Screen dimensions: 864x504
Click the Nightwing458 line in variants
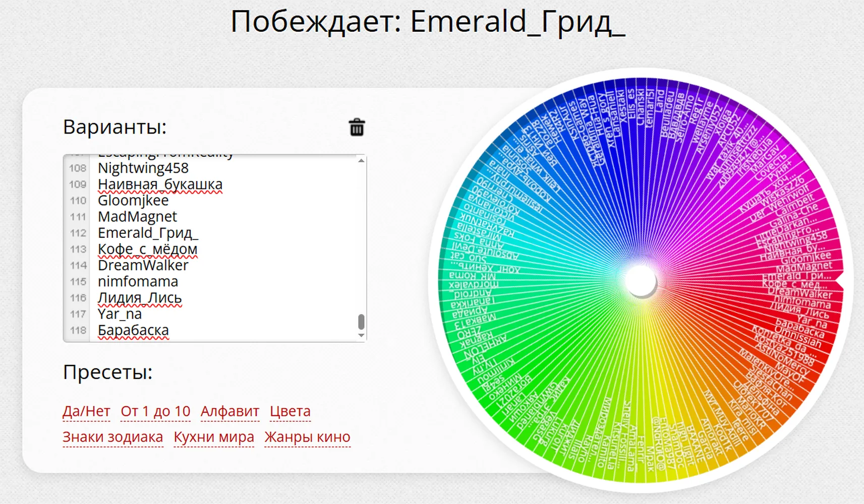143,168
